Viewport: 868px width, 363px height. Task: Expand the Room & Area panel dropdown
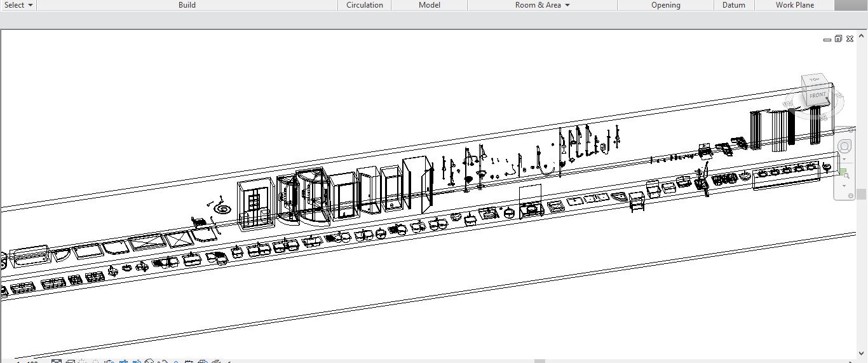[x=567, y=5]
